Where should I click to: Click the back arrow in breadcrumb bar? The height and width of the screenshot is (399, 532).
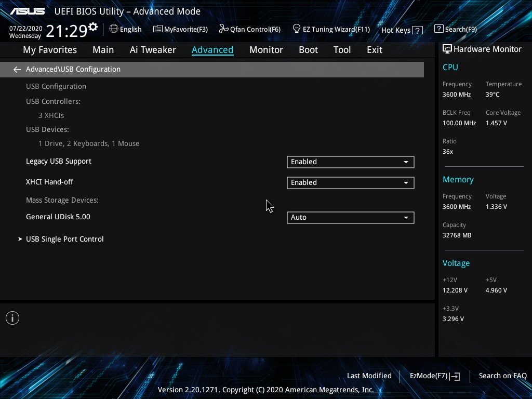17,70
